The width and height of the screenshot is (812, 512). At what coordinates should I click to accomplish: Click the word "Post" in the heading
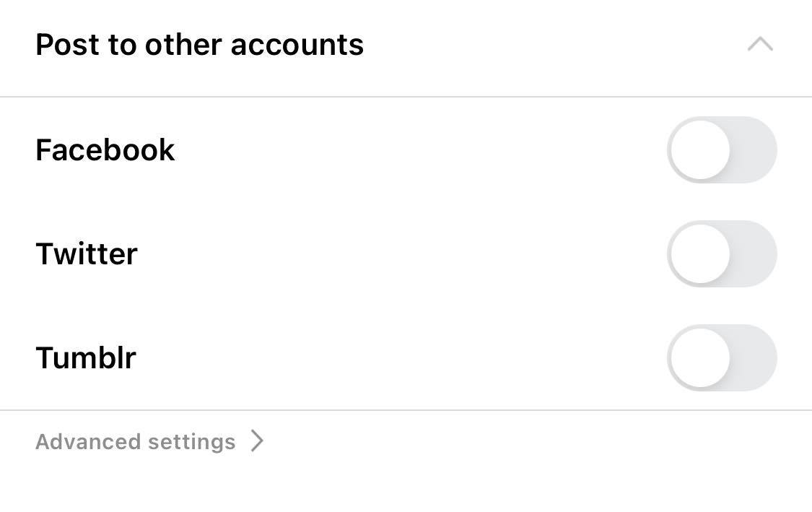point(66,45)
